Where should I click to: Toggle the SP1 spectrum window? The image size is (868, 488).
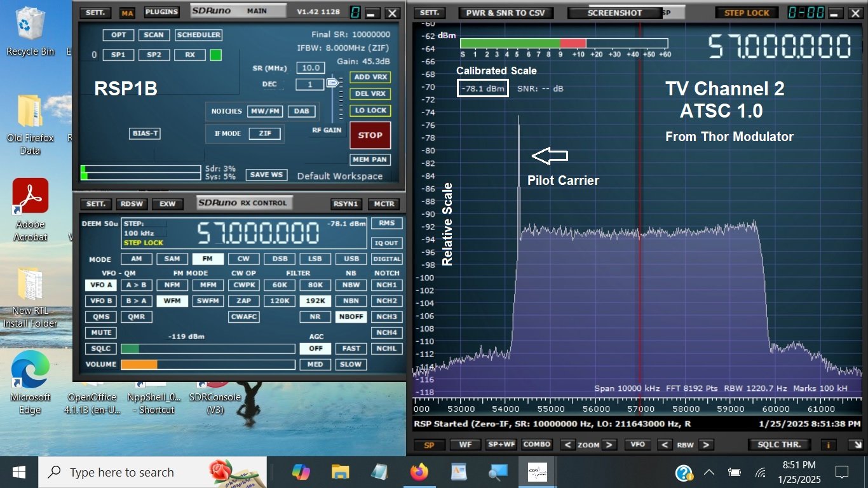[x=118, y=55]
